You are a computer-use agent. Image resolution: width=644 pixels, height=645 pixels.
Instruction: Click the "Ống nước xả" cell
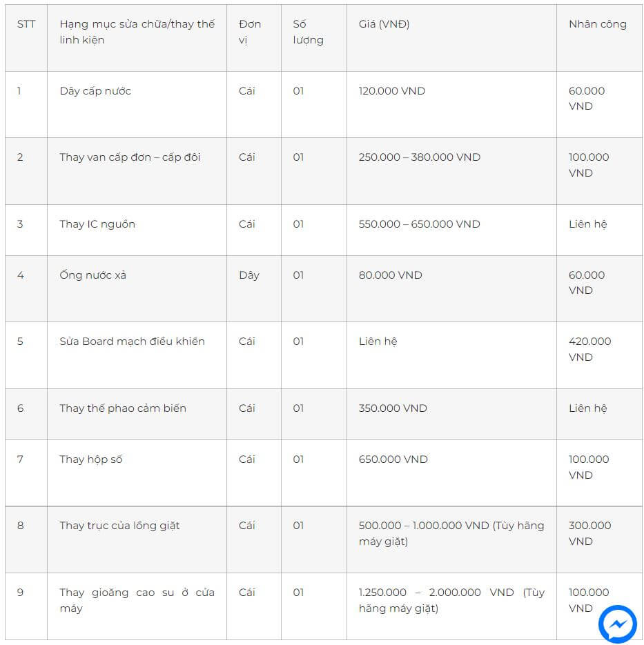tap(93, 275)
